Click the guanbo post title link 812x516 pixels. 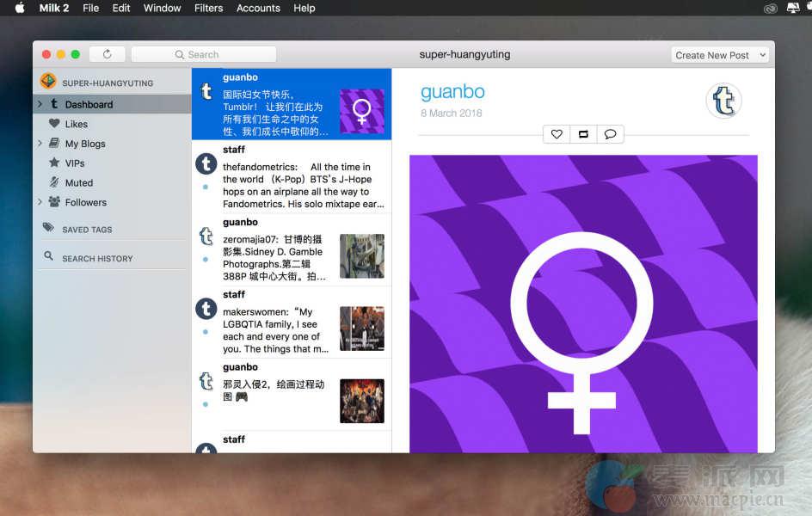pyautogui.click(x=452, y=92)
